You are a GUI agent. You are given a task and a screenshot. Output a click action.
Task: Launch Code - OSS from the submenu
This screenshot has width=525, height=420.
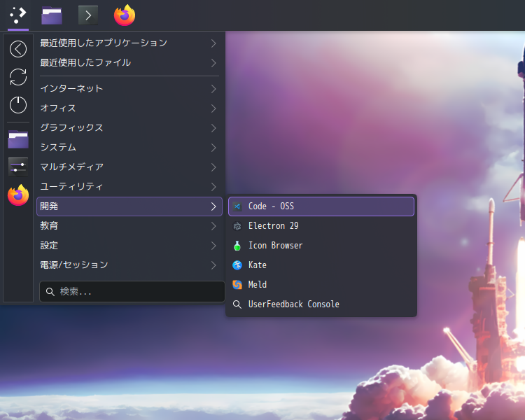321,206
